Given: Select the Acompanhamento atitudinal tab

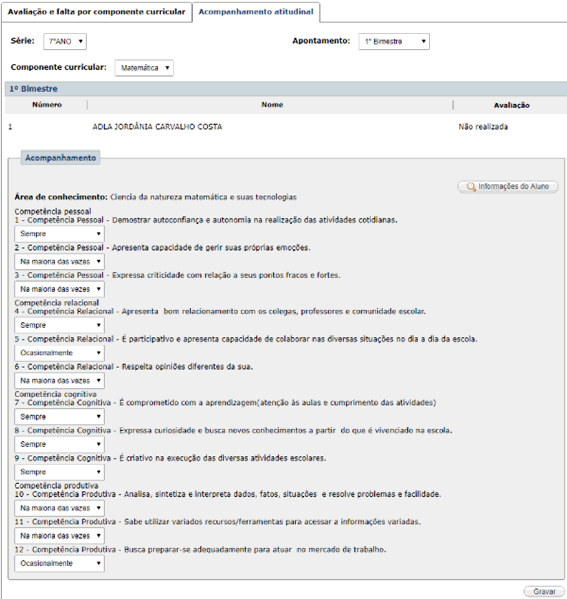Looking at the screenshot, I should 256,12.
